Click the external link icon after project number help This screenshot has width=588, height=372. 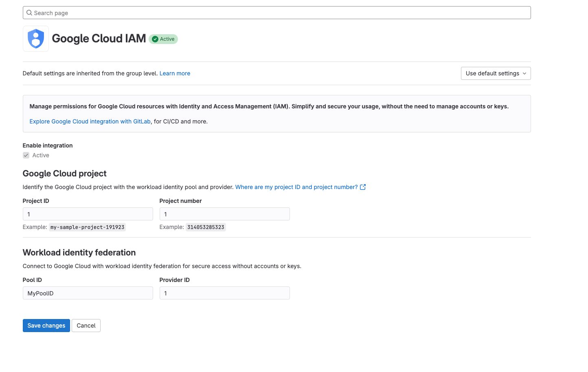pyautogui.click(x=363, y=187)
